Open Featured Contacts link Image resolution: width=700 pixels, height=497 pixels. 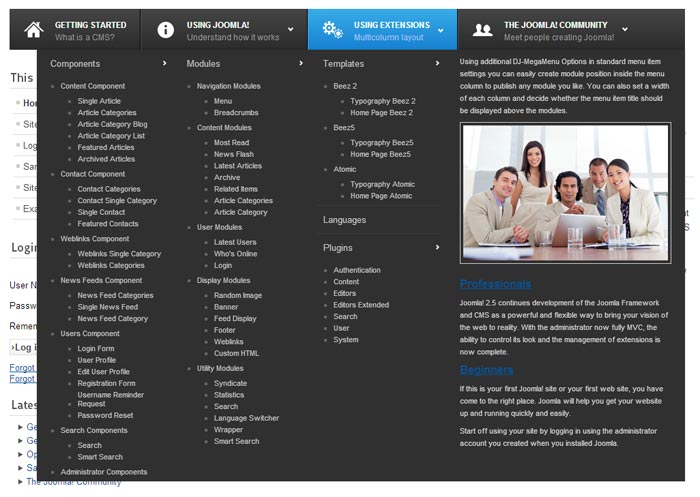108,224
